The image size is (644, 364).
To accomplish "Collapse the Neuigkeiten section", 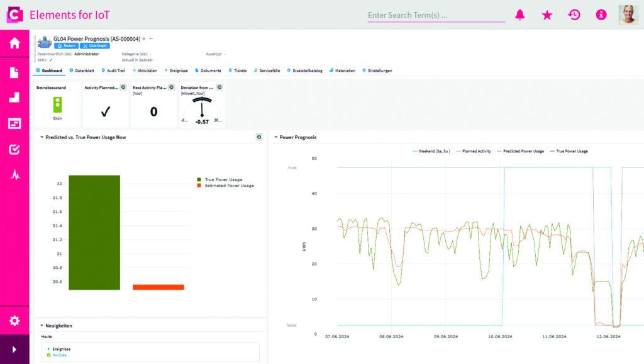I will click(x=42, y=326).
